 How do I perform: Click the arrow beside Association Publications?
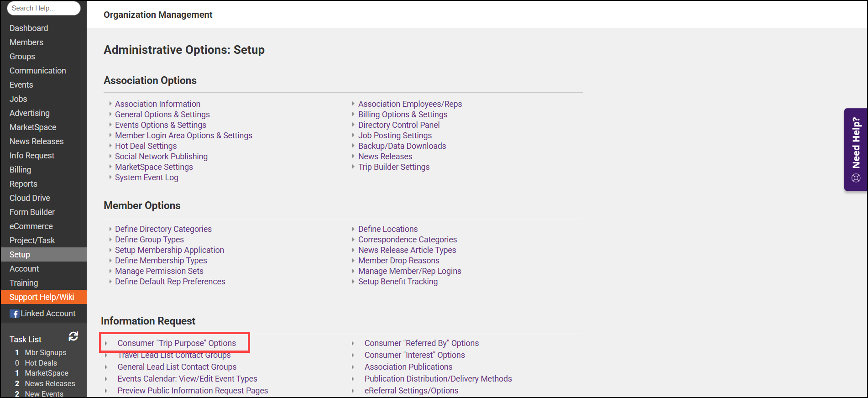(353, 367)
